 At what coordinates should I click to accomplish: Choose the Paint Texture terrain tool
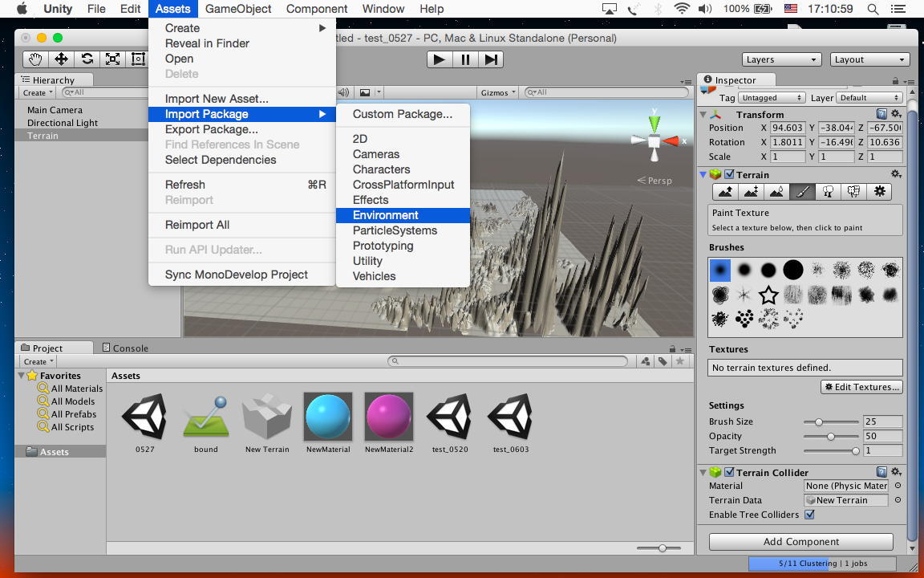click(802, 192)
